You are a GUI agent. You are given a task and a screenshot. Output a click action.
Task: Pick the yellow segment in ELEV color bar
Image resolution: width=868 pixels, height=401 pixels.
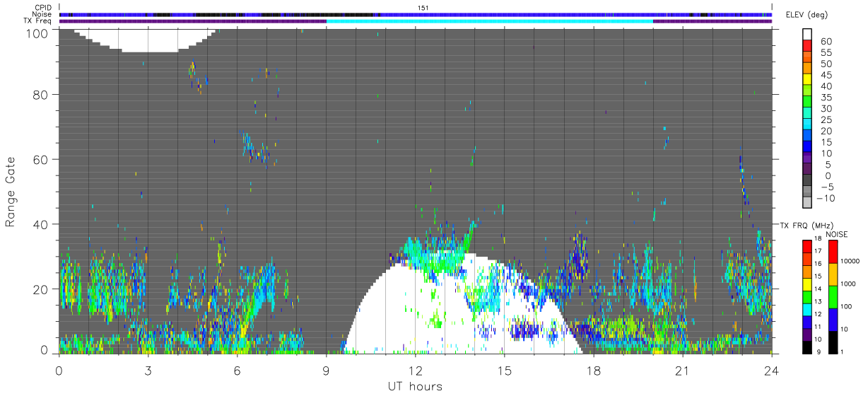coord(807,81)
